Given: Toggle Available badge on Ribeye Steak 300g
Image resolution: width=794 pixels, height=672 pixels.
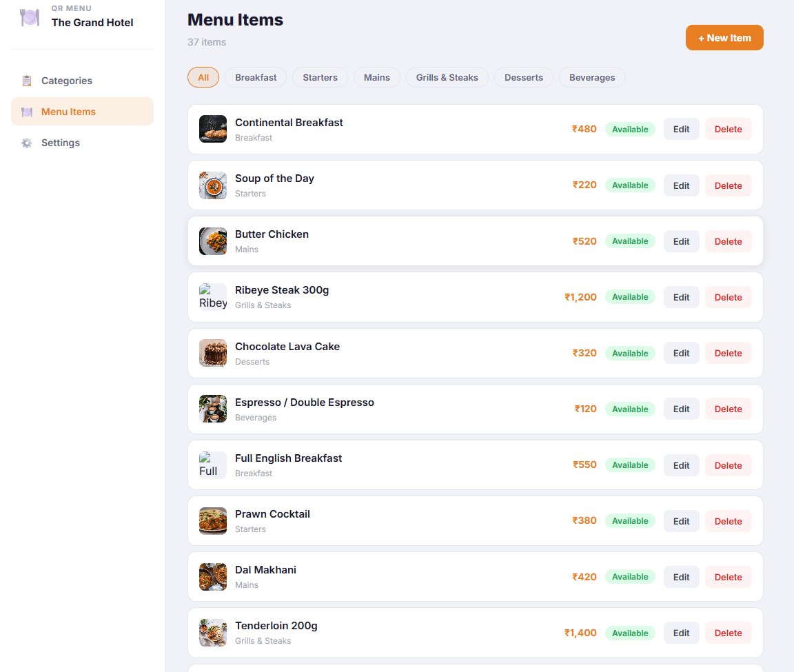Looking at the screenshot, I should click(630, 297).
